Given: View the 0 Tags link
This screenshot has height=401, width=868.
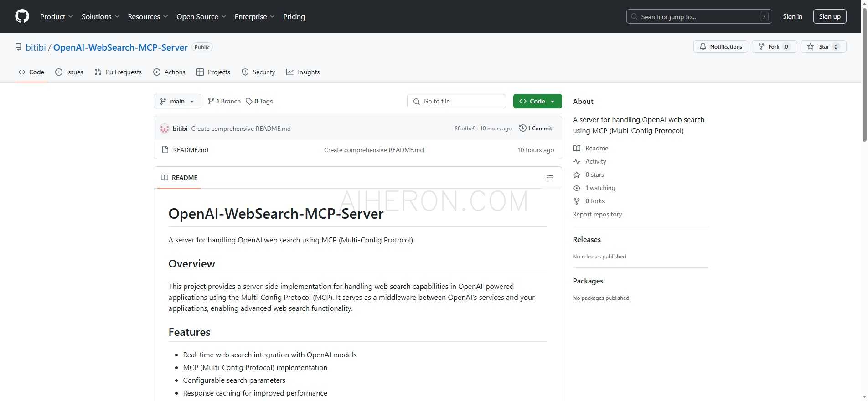Looking at the screenshot, I should 259,101.
